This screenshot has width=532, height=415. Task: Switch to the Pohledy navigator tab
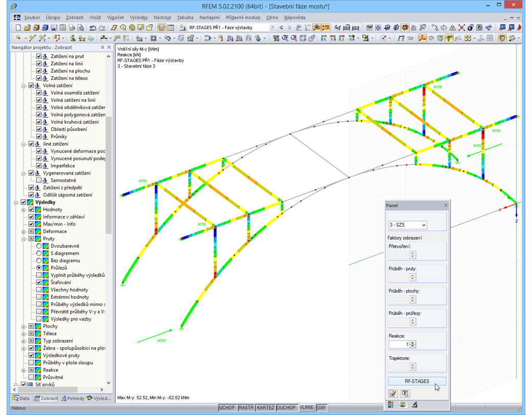[73, 398]
